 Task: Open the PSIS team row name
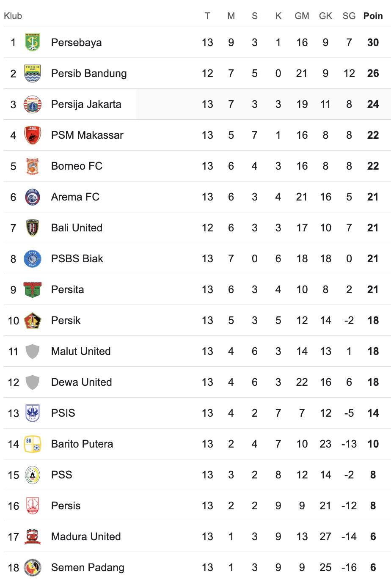click(x=63, y=413)
